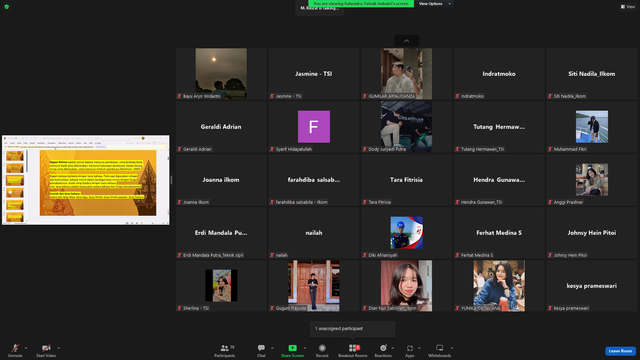
Task: Click muted mic icon on Indratmoko tile
Action: [458, 96]
